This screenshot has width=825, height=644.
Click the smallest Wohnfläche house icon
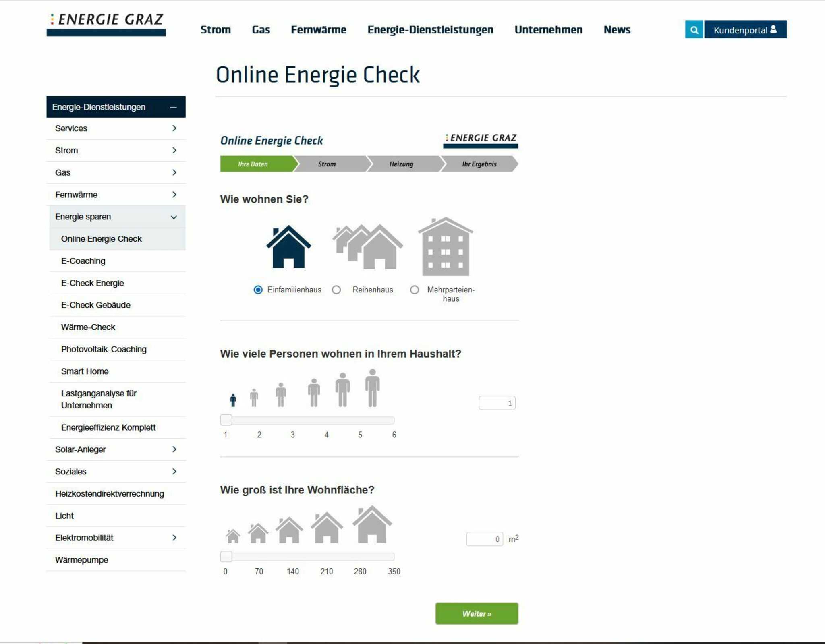tap(233, 536)
